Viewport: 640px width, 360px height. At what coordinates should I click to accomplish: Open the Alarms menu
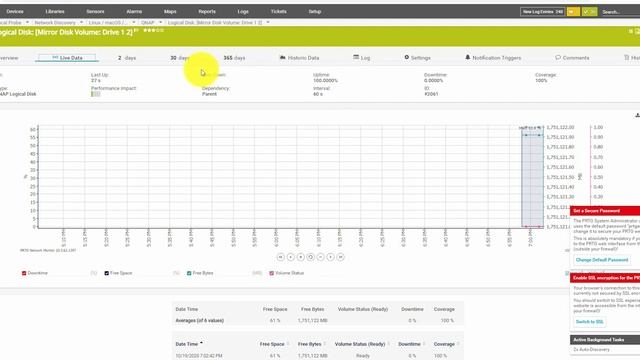click(x=134, y=11)
